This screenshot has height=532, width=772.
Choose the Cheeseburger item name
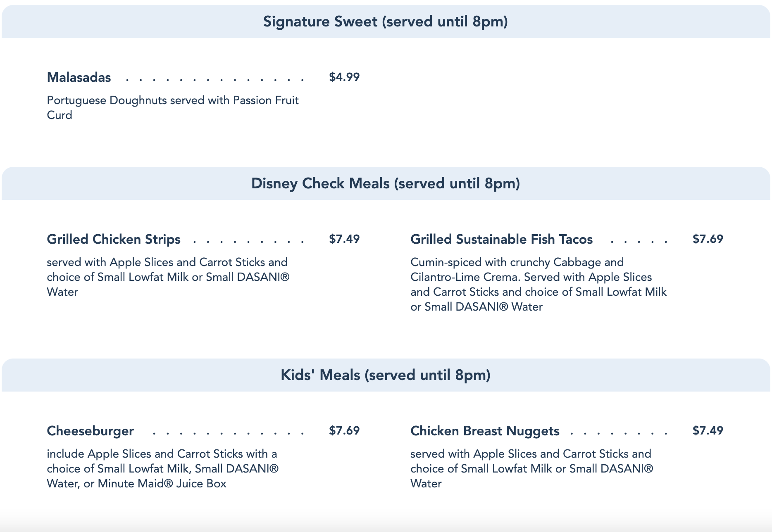pos(91,431)
